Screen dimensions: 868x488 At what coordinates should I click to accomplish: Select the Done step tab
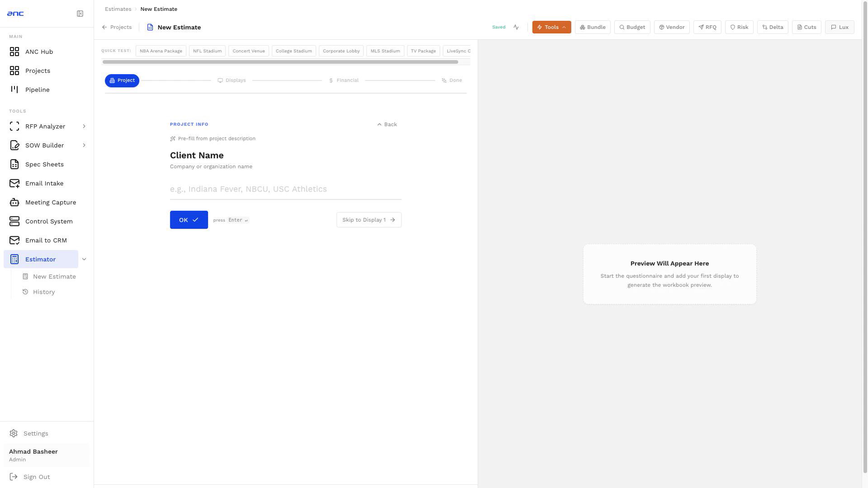[x=452, y=80]
